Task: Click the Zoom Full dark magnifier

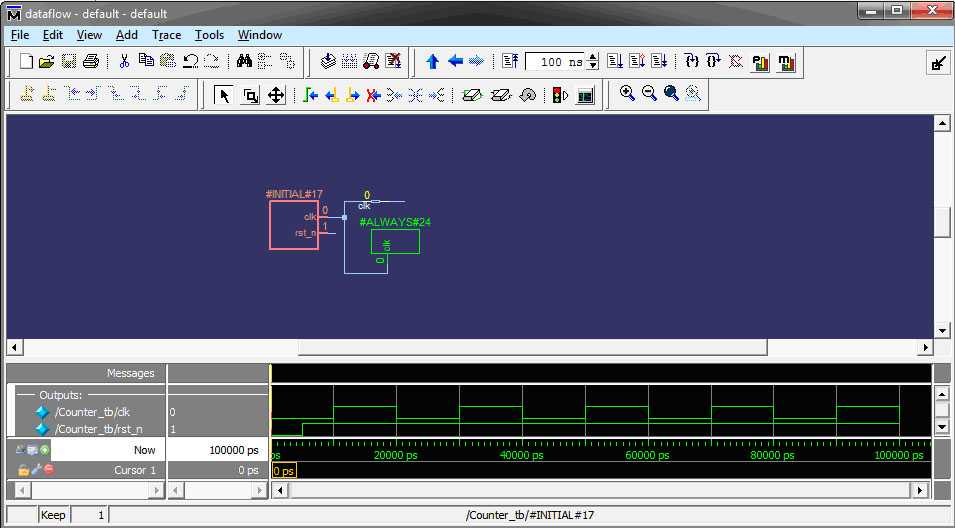Action: [671, 93]
